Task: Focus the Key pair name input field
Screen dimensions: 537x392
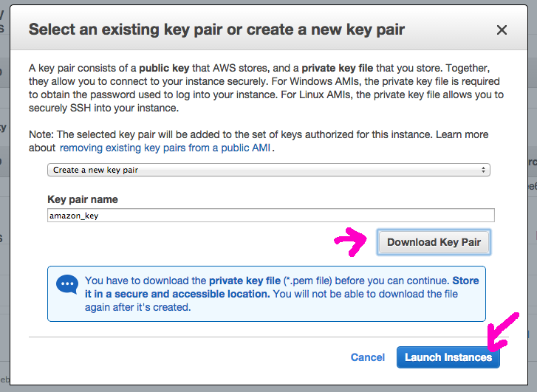Action: (x=271, y=216)
